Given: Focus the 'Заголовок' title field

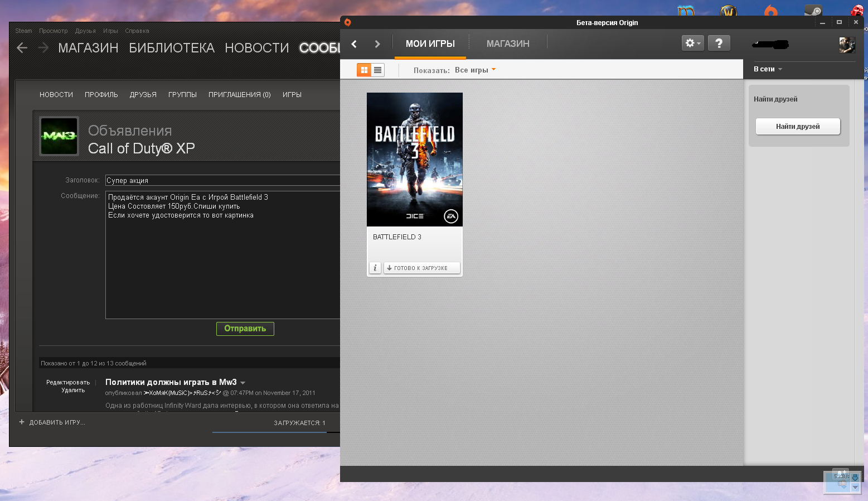Looking at the screenshot, I should pyautogui.click(x=222, y=180).
